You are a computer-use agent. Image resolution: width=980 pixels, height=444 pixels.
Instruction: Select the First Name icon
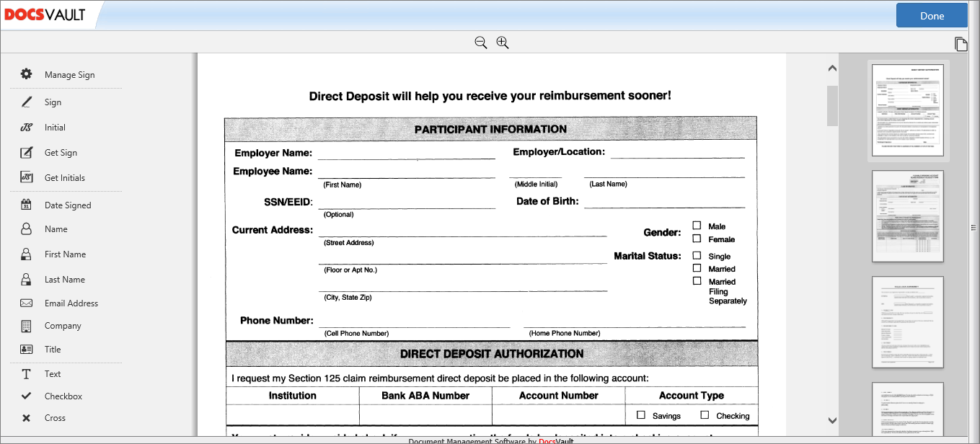pyautogui.click(x=27, y=254)
